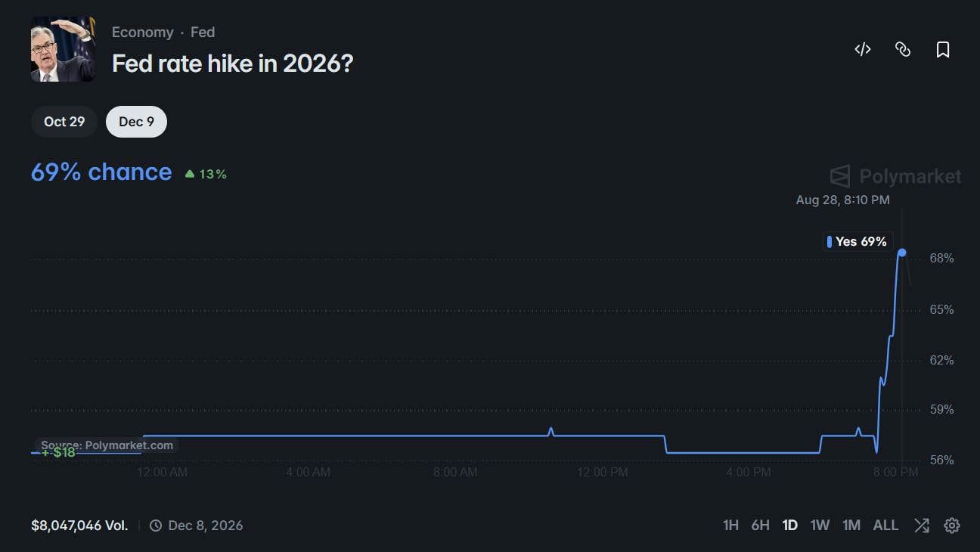Open chart settings gear icon
This screenshot has width=980, height=552.
coord(952,526)
